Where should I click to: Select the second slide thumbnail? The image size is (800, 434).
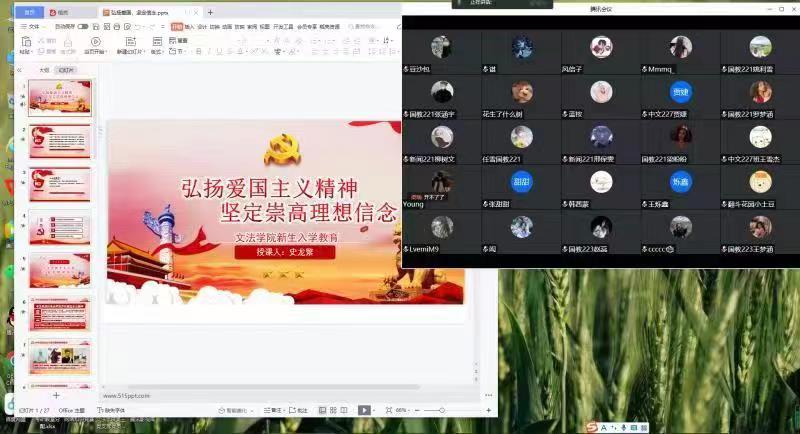click(59, 141)
